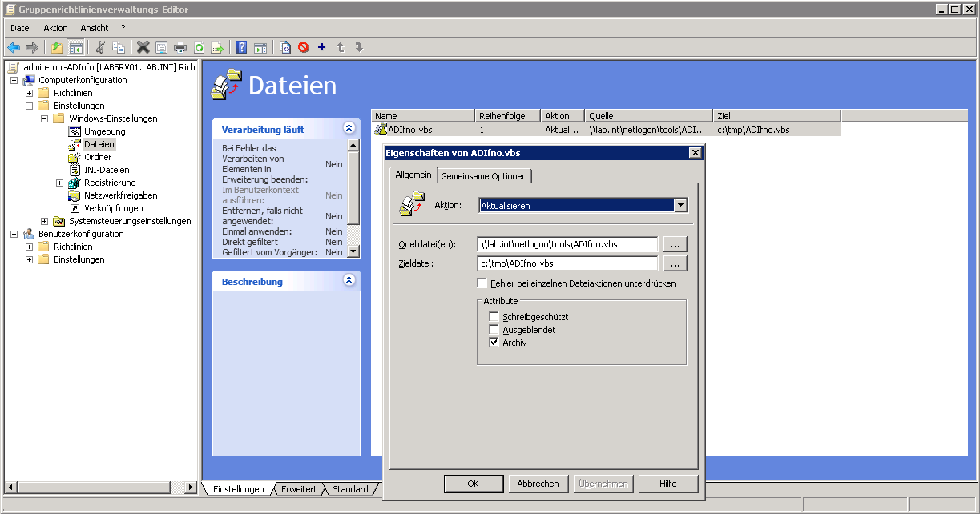Open the Aktion dropdown showing Aktualisieren
The height and width of the screenshot is (514, 980).
tap(680, 205)
